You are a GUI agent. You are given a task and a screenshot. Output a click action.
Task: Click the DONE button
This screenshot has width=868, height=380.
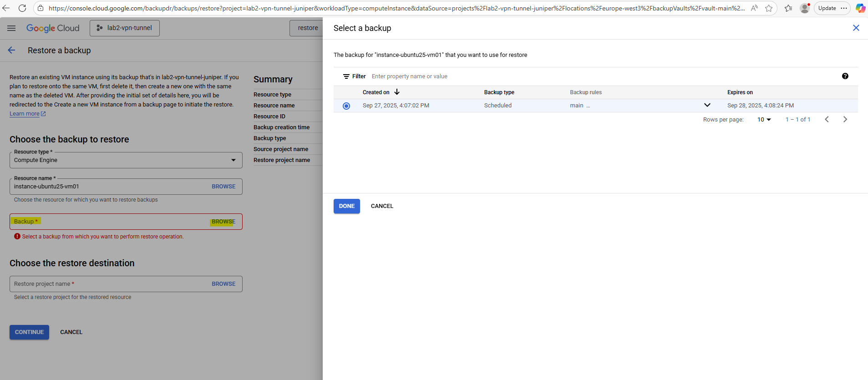pos(346,206)
